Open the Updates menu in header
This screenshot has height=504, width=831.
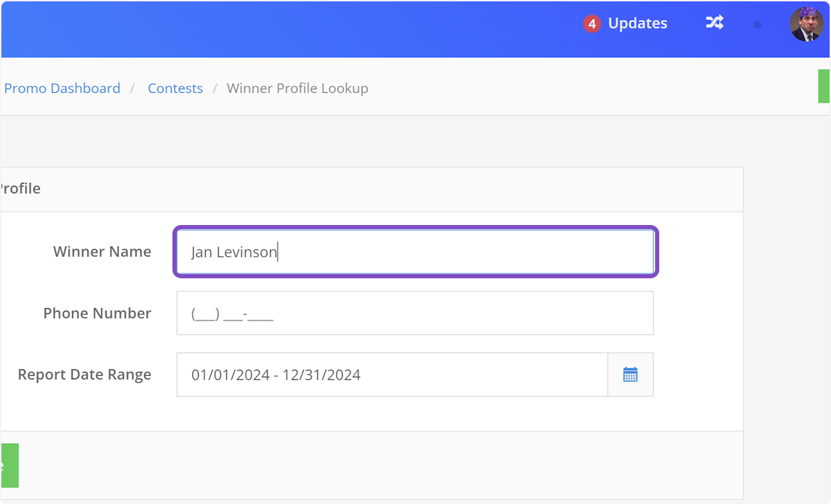[637, 24]
